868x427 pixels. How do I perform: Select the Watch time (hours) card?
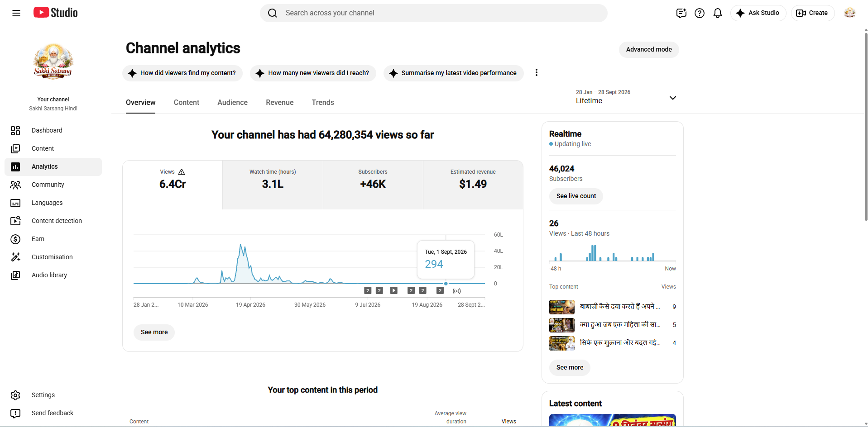[x=273, y=185]
